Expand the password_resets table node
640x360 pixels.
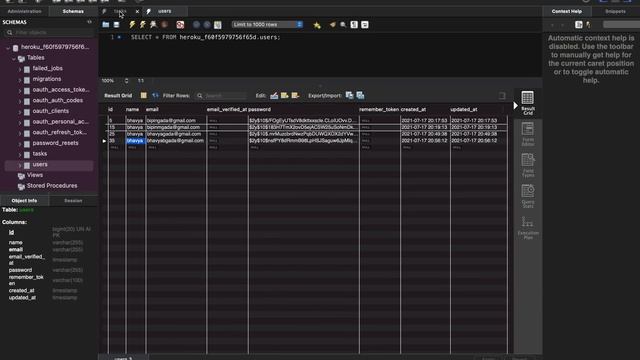(x=20, y=144)
